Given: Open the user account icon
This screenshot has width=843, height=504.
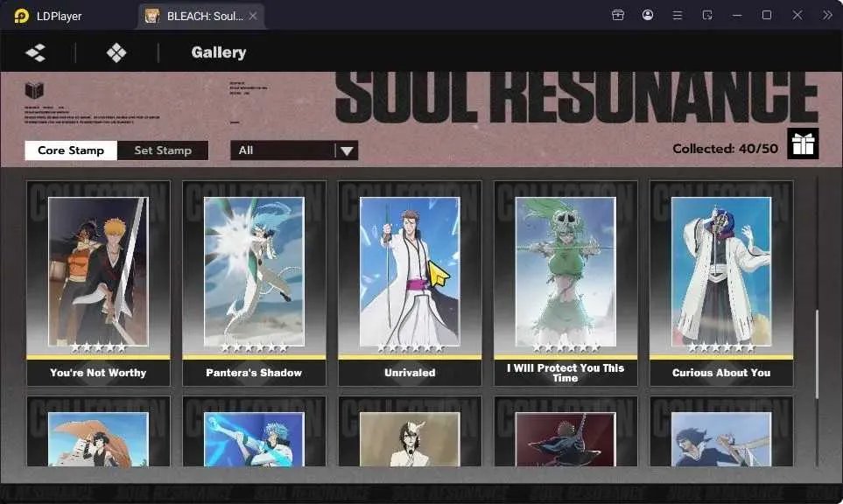Looking at the screenshot, I should [x=648, y=15].
